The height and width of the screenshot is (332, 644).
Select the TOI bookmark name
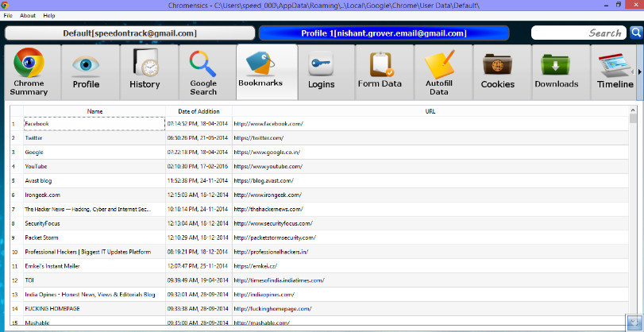[94, 280]
